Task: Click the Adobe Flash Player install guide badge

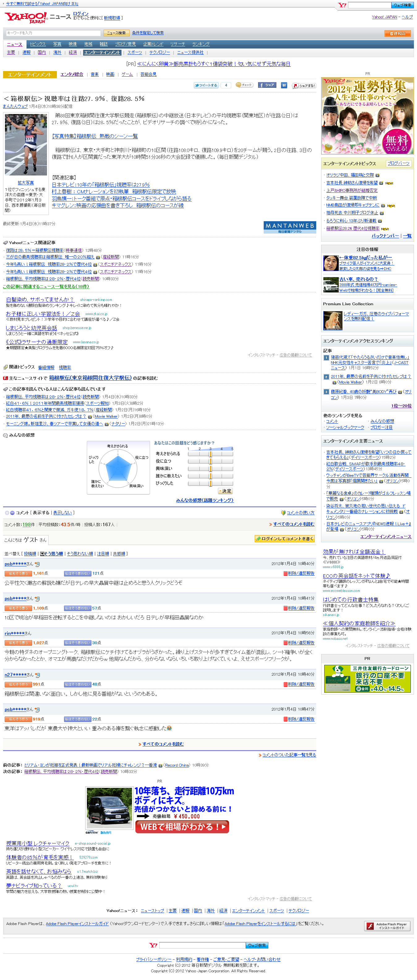Action: (387, 926)
